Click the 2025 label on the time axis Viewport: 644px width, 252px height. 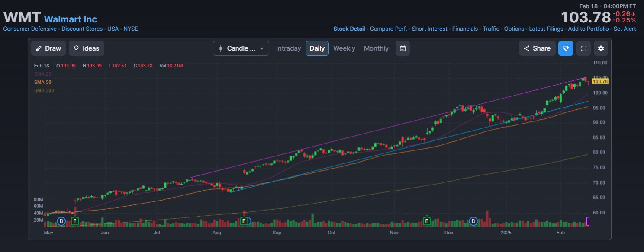coord(506,233)
